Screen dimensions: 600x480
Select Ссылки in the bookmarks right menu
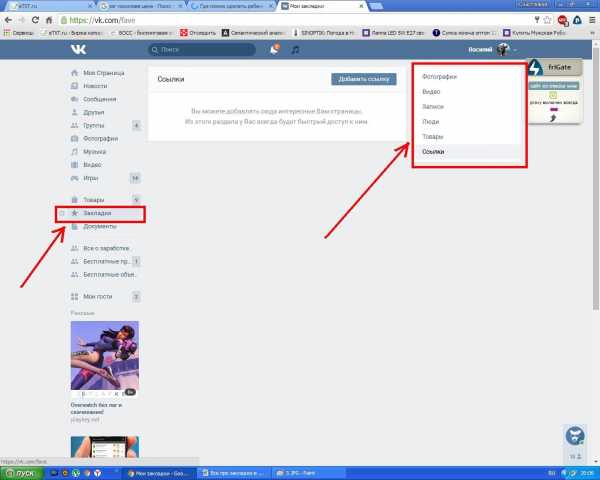click(433, 152)
